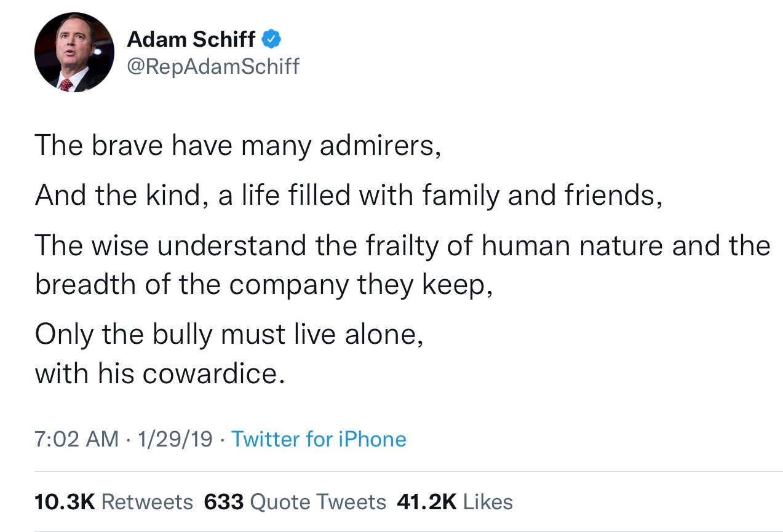Click Adam Schiff's profile photo
The width and height of the screenshot is (783, 532).
pyautogui.click(x=74, y=52)
